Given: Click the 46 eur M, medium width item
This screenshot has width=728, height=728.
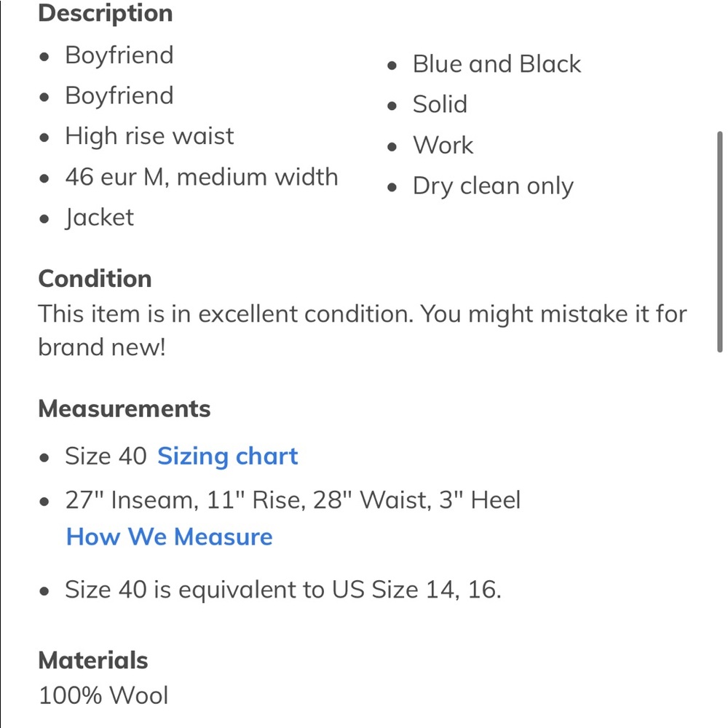Looking at the screenshot, I should click(x=202, y=178).
